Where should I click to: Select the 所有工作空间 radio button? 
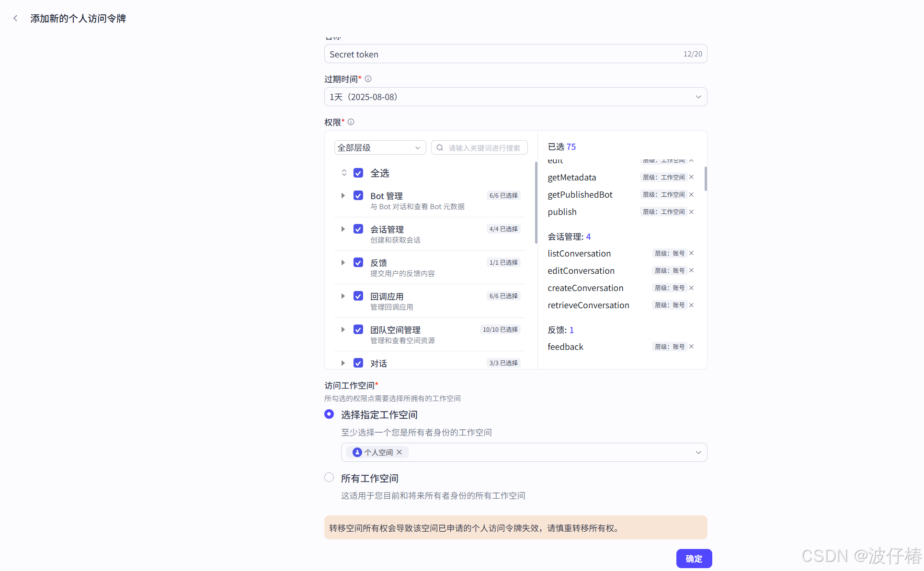tap(329, 477)
